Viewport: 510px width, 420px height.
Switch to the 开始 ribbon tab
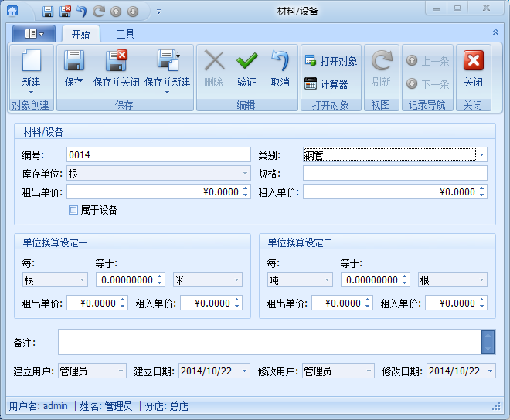click(x=80, y=34)
